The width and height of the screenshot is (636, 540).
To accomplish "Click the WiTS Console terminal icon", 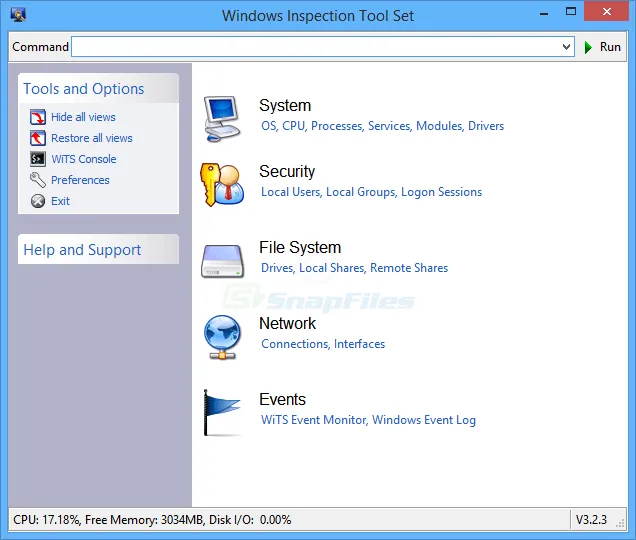I will (x=38, y=159).
